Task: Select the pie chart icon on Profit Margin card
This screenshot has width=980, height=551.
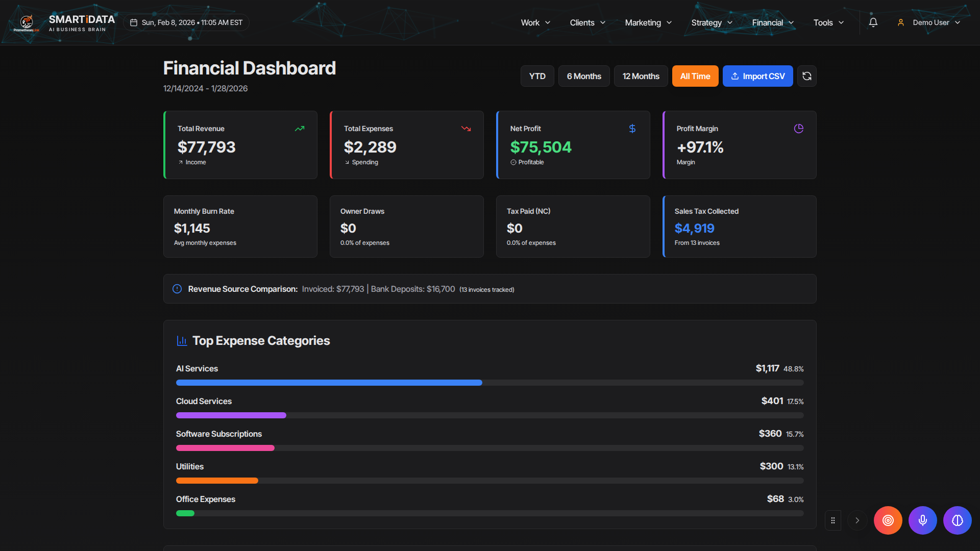Action: point(798,129)
